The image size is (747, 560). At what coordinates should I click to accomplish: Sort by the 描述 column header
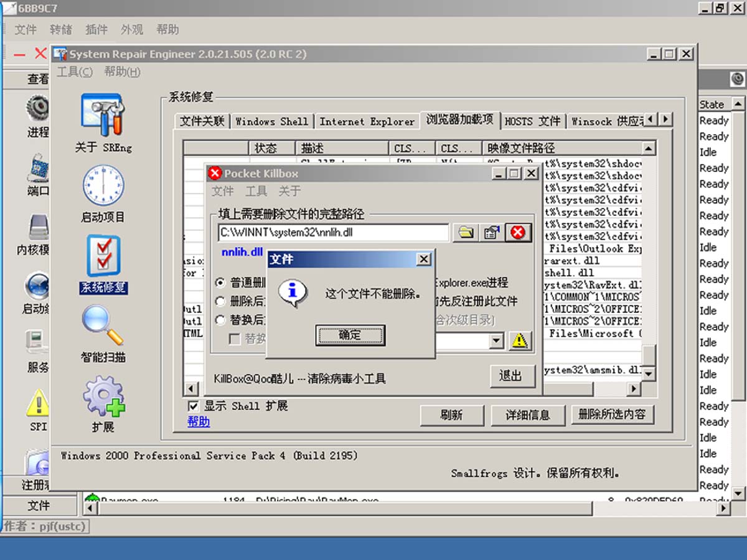tap(343, 149)
